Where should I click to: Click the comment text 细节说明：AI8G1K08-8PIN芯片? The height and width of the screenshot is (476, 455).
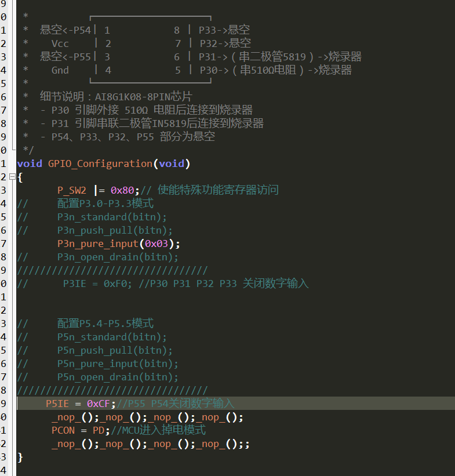click(116, 97)
